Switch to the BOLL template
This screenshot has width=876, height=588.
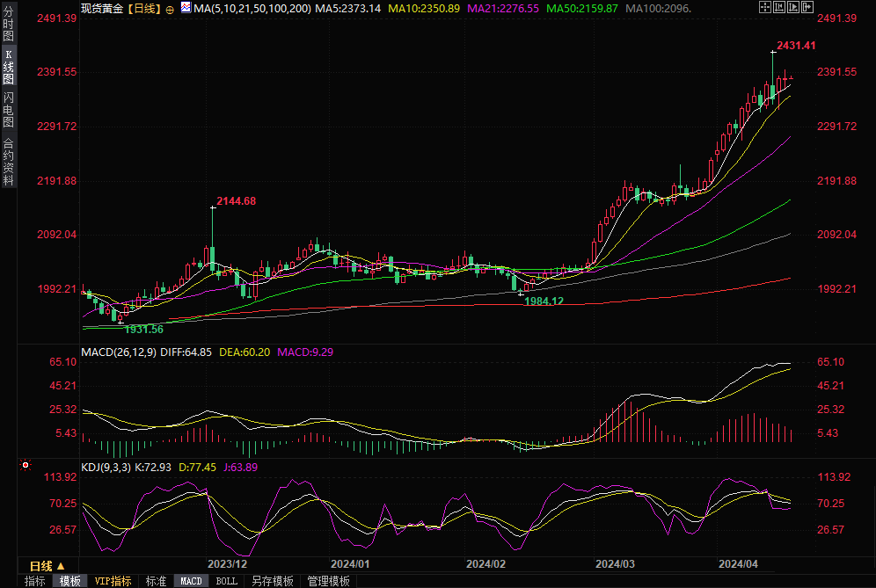pyautogui.click(x=227, y=581)
